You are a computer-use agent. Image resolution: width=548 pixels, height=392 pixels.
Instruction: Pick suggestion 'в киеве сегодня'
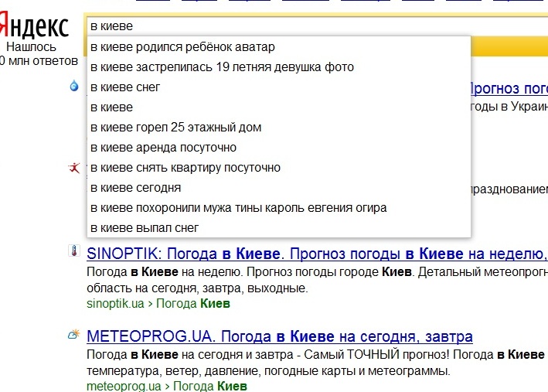[x=279, y=188]
